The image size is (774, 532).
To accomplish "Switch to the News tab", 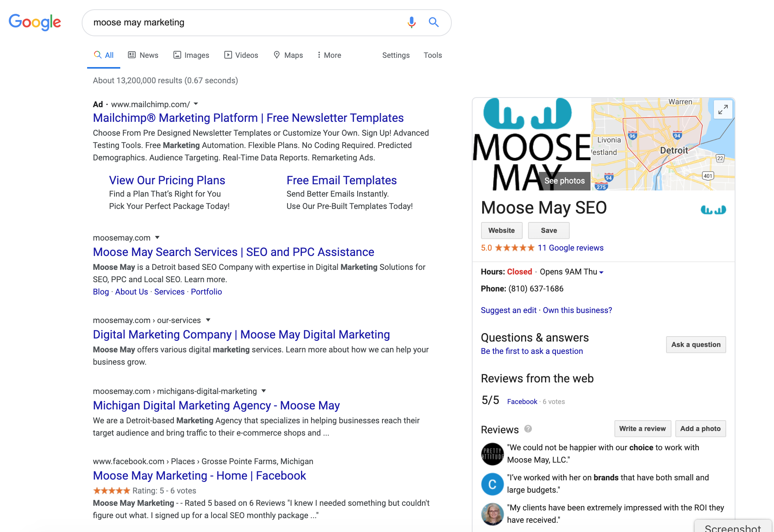I will pyautogui.click(x=143, y=55).
